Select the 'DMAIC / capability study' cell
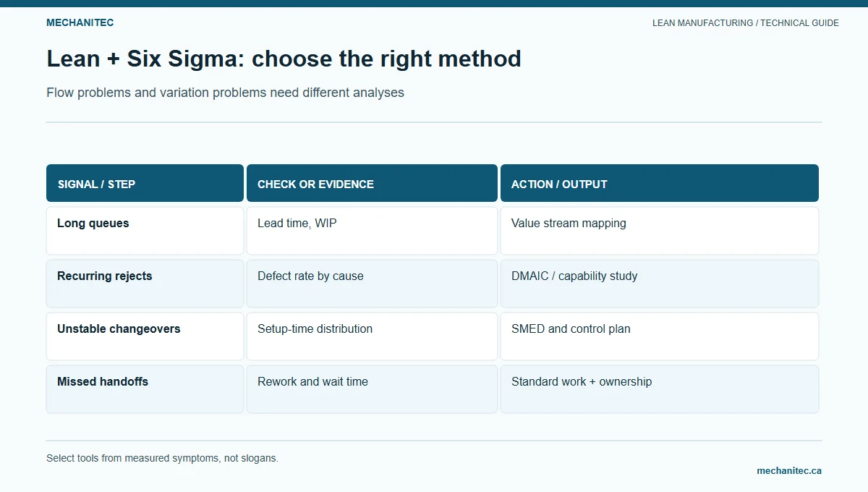The image size is (868, 492). click(x=660, y=284)
